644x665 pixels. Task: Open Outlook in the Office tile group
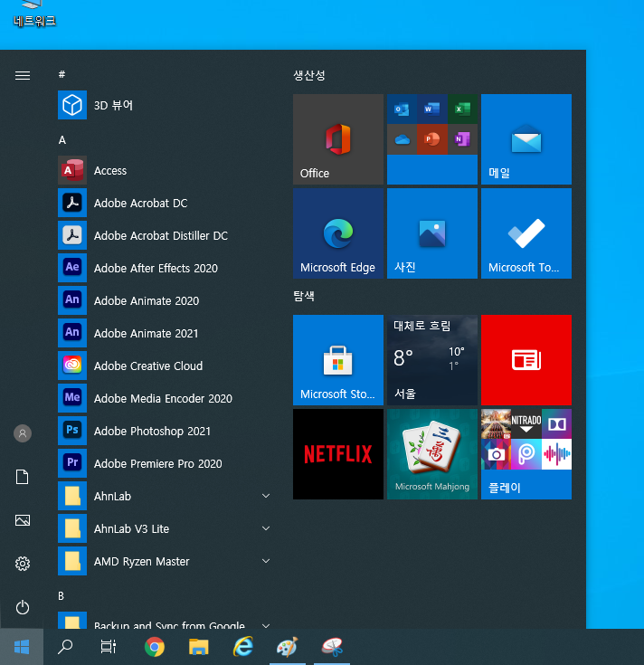point(402,109)
